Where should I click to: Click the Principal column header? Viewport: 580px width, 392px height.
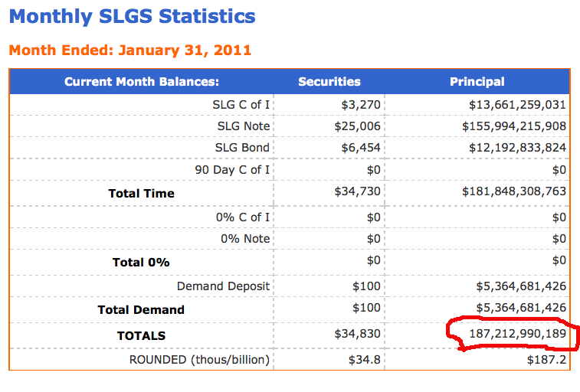click(477, 81)
